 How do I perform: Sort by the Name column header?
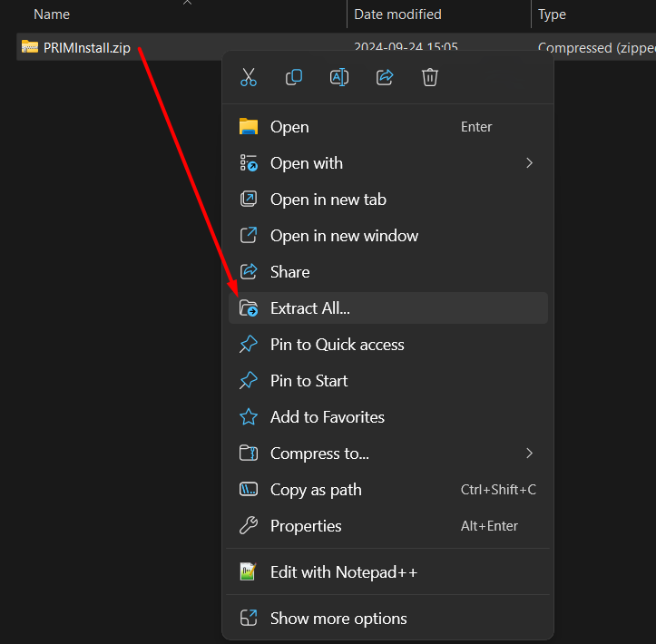click(52, 15)
